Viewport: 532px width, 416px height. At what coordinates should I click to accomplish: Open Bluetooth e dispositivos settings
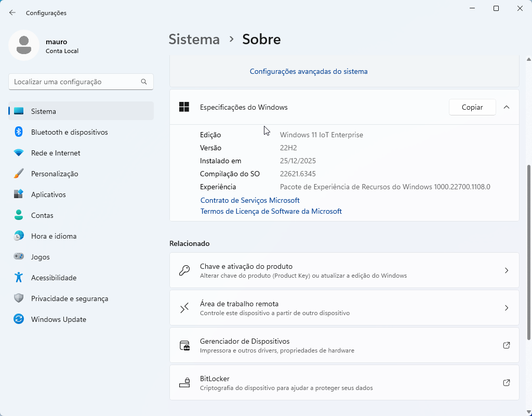click(81, 132)
